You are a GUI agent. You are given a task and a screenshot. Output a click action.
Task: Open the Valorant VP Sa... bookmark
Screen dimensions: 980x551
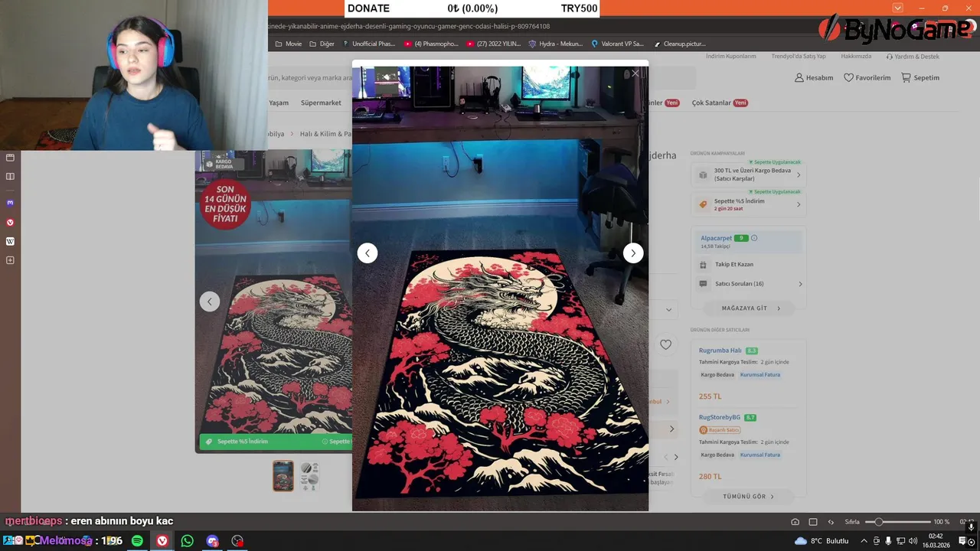[x=618, y=44]
